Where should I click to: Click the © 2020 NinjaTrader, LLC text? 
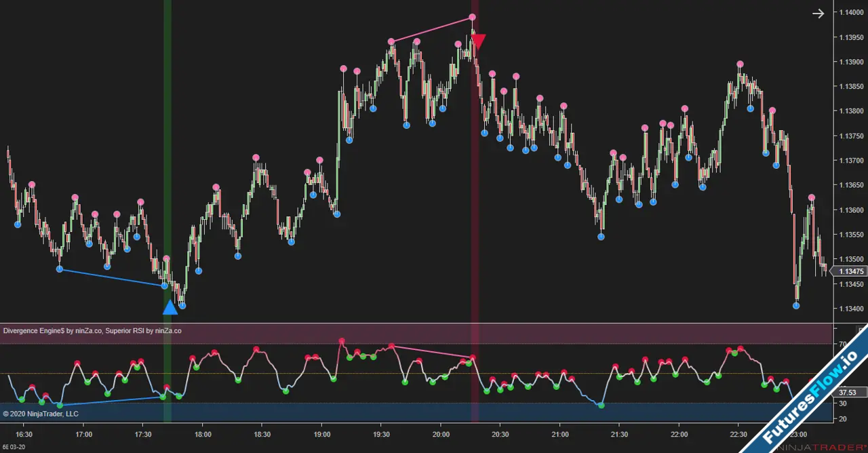(41, 414)
